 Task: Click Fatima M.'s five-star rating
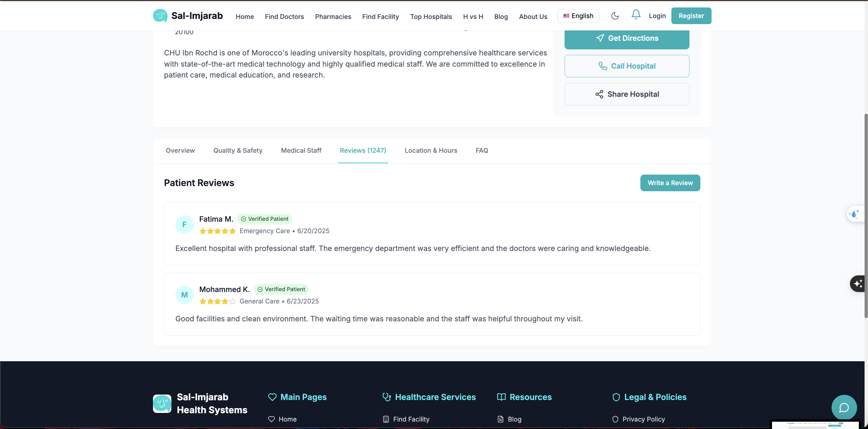[217, 231]
